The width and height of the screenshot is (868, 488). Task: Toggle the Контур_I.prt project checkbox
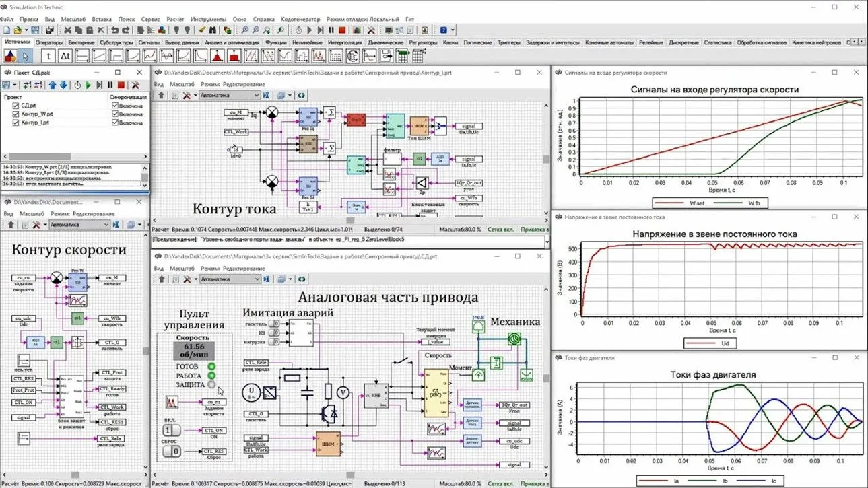point(16,123)
